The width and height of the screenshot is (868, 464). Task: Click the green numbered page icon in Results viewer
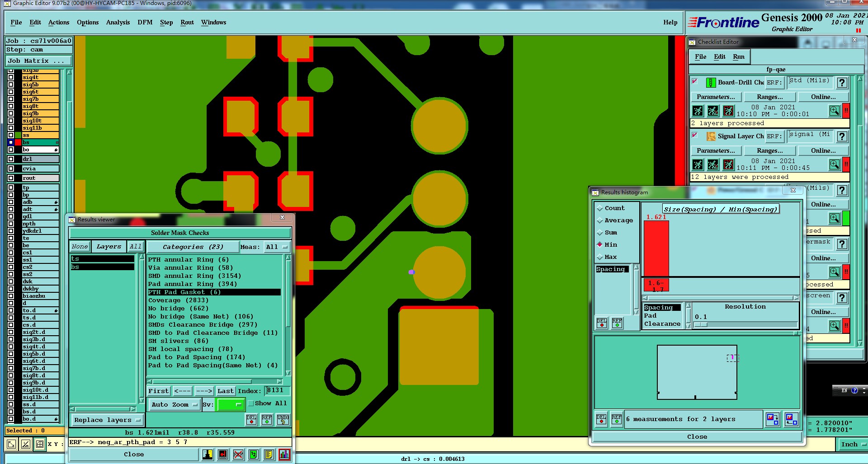coord(254,455)
